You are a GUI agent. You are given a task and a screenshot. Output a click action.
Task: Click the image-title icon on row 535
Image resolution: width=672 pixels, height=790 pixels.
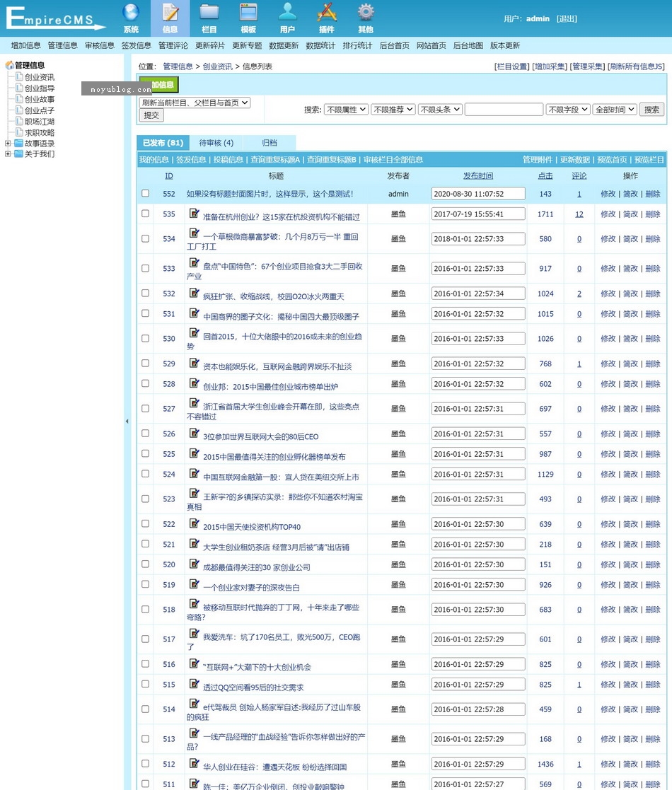tap(194, 213)
